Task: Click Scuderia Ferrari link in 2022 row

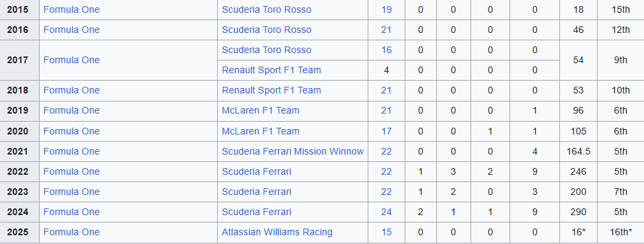Action: click(256, 171)
